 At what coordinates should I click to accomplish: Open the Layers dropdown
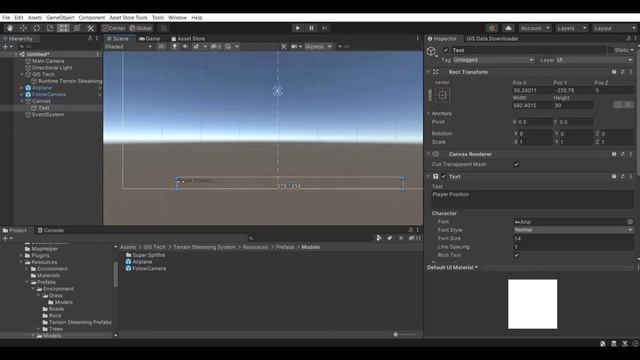(572, 28)
